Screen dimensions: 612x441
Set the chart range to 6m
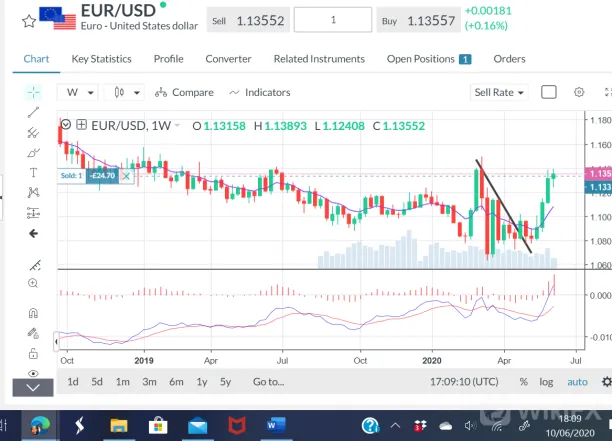(x=176, y=382)
